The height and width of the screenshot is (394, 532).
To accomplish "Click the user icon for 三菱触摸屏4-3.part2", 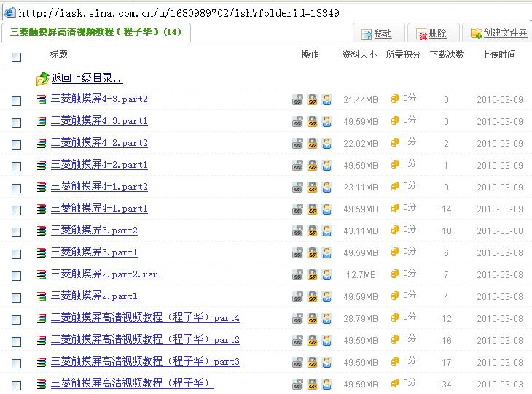I will pyautogui.click(x=326, y=99).
